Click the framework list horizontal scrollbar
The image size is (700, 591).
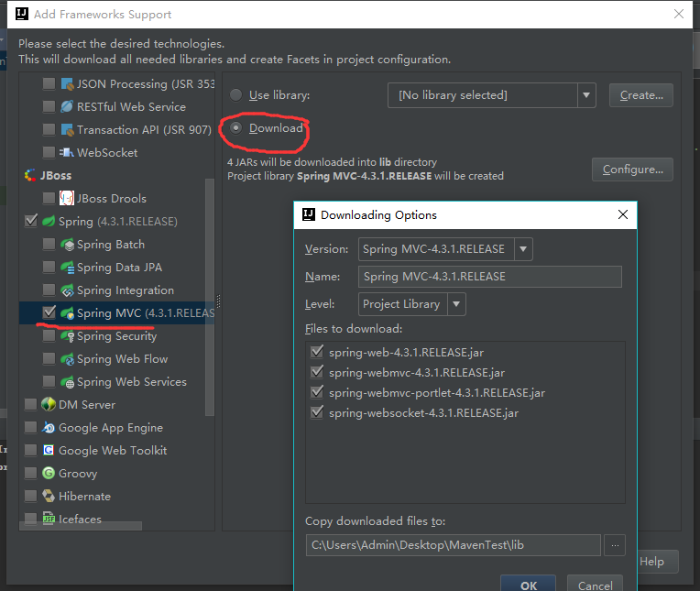click(81, 526)
